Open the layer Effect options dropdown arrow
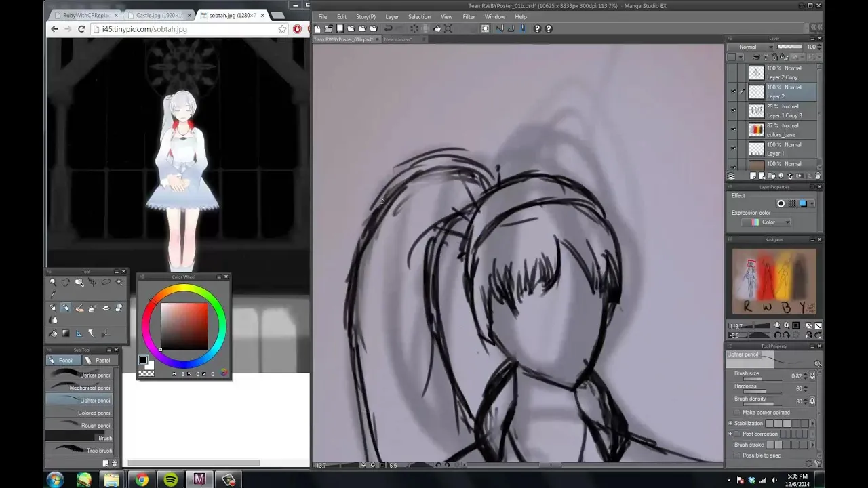The height and width of the screenshot is (488, 868). pyautogui.click(x=812, y=203)
